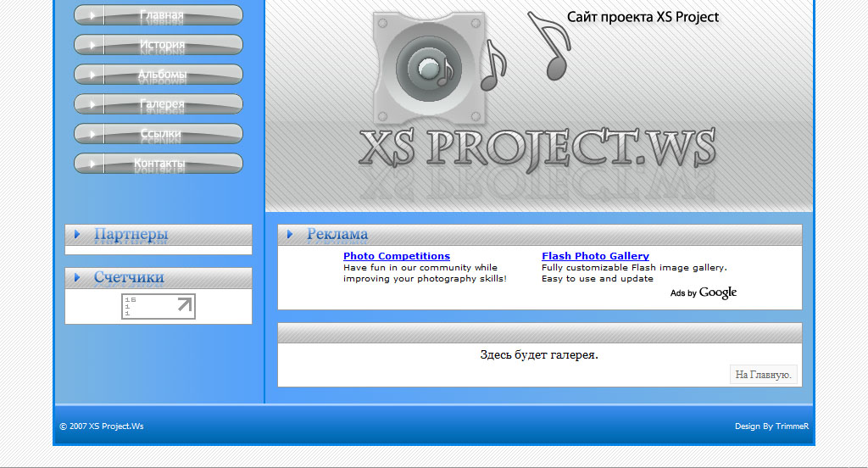Click the text Здесь будет галерея
The width and height of the screenshot is (868, 468).
(539, 354)
